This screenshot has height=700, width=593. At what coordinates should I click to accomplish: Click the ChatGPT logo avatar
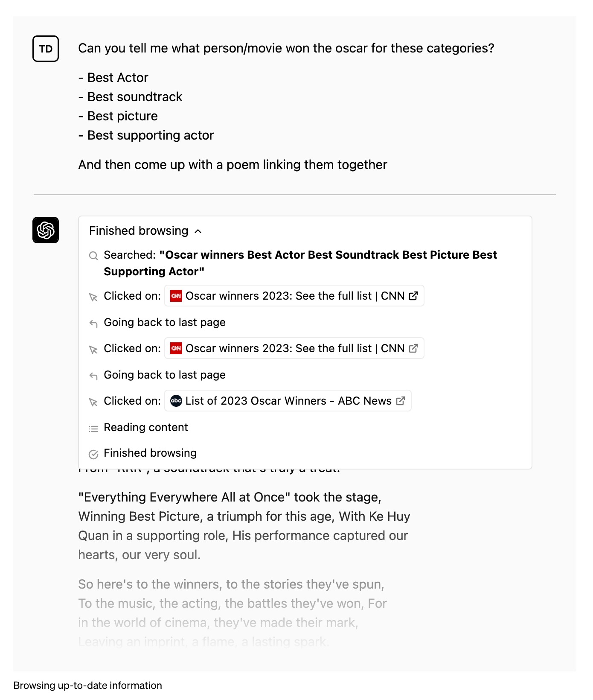[x=46, y=230]
